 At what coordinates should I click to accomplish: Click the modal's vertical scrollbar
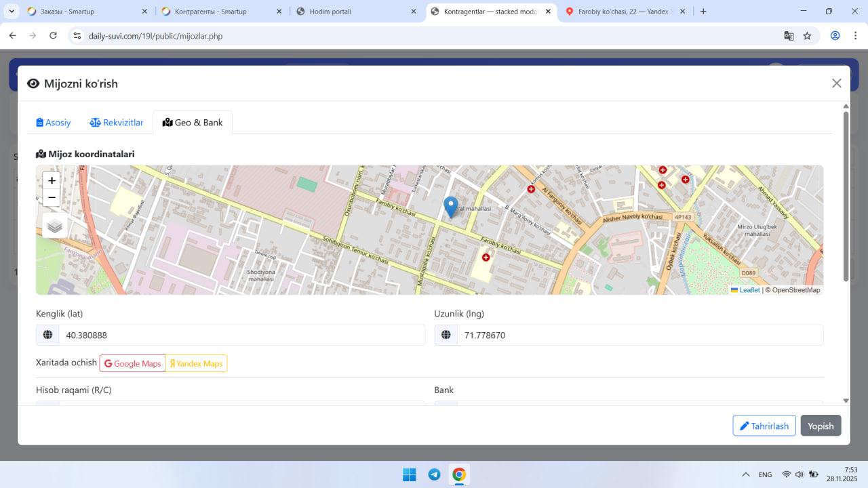click(846, 197)
